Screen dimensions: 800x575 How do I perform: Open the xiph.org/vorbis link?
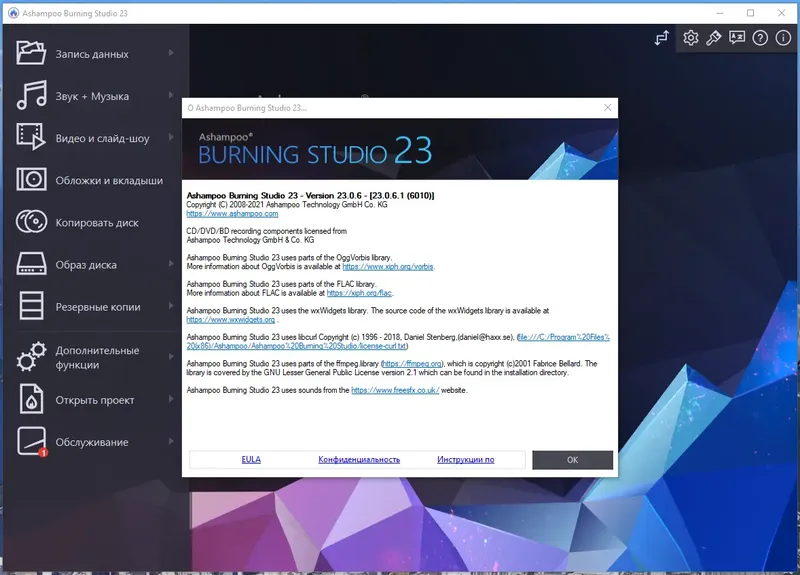pos(388,266)
